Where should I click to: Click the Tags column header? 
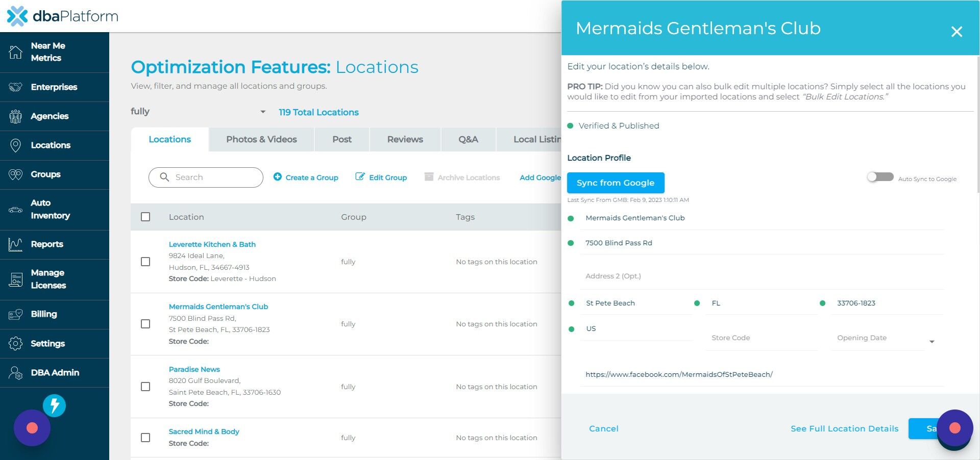(x=465, y=217)
